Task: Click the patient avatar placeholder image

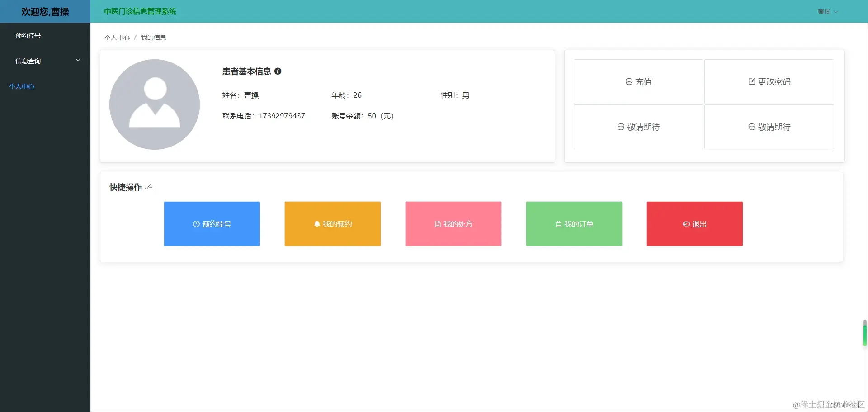Action: point(154,104)
